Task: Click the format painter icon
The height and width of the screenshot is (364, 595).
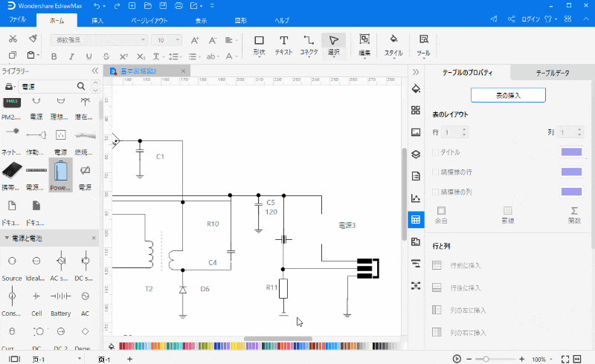Action: pyautogui.click(x=33, y=39)
